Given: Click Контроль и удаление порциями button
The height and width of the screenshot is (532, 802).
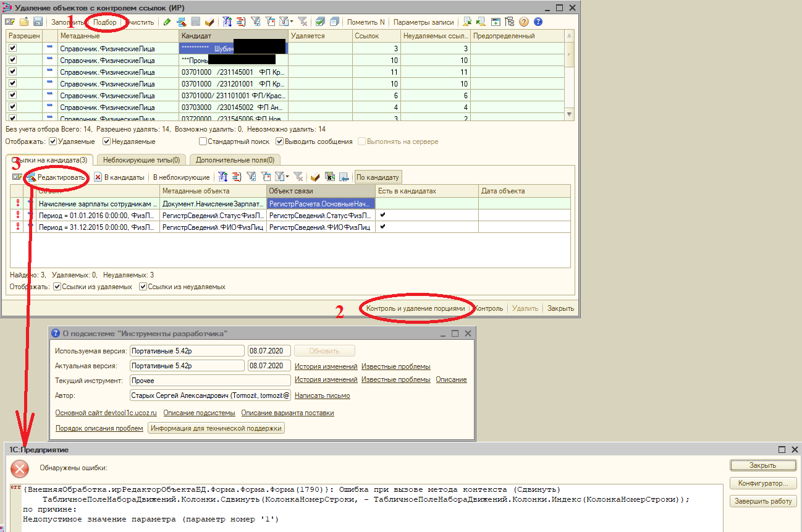Looking at the screenshot, I should click(x=415, y=308).
